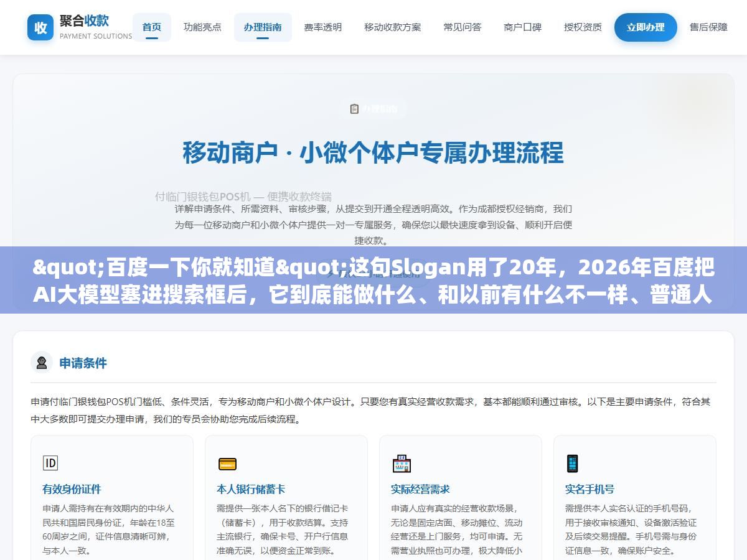This screenshot has height=560, width=747.
Task: Click the hero paragraph 详解申请条件、所需资料
Action: pyautogui.click(x=374, y=225)
